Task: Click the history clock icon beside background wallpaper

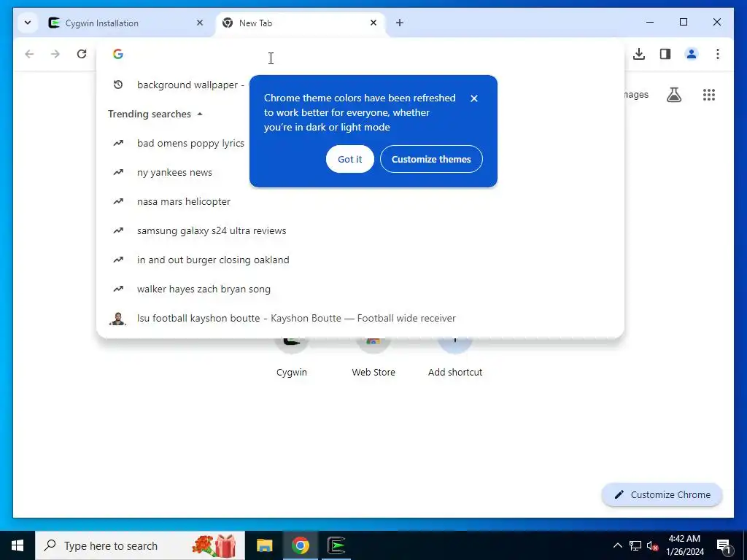Action: tap(118, 85)
